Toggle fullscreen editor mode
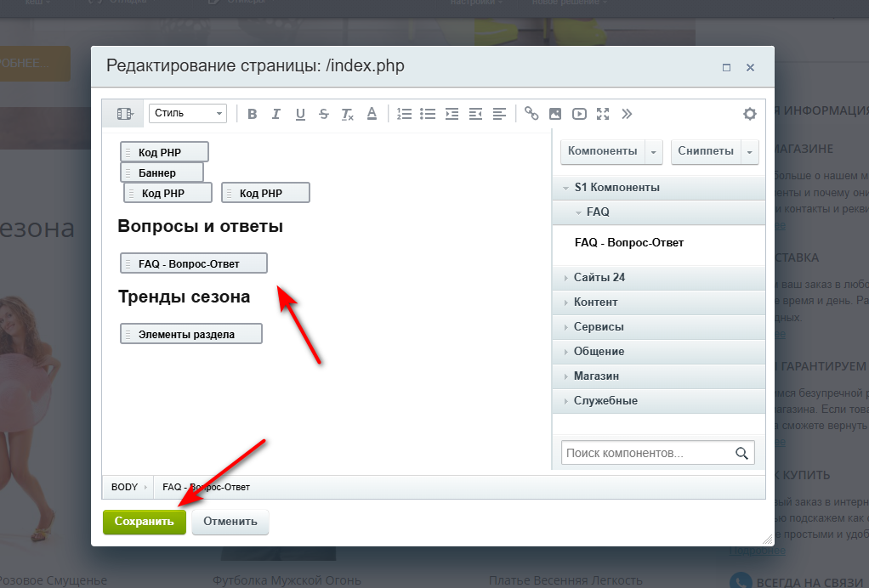Screen dimensions: 869x588 [x=603, y=114]
